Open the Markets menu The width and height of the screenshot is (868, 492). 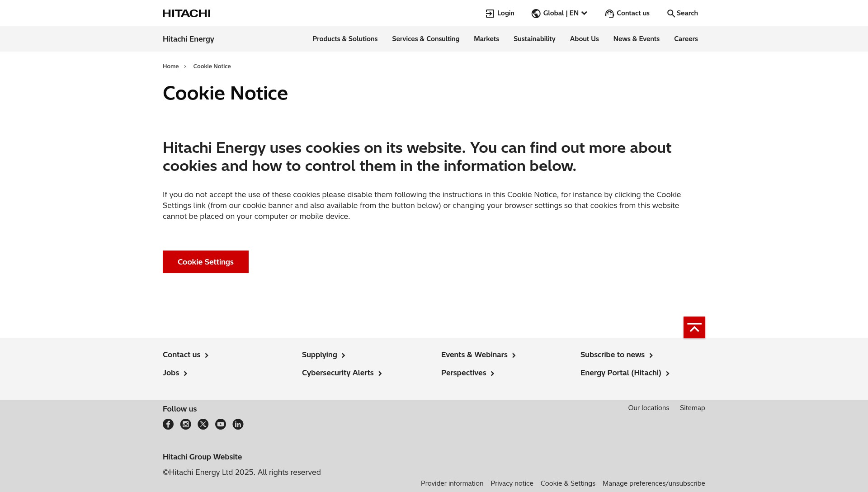pos(486,39)
